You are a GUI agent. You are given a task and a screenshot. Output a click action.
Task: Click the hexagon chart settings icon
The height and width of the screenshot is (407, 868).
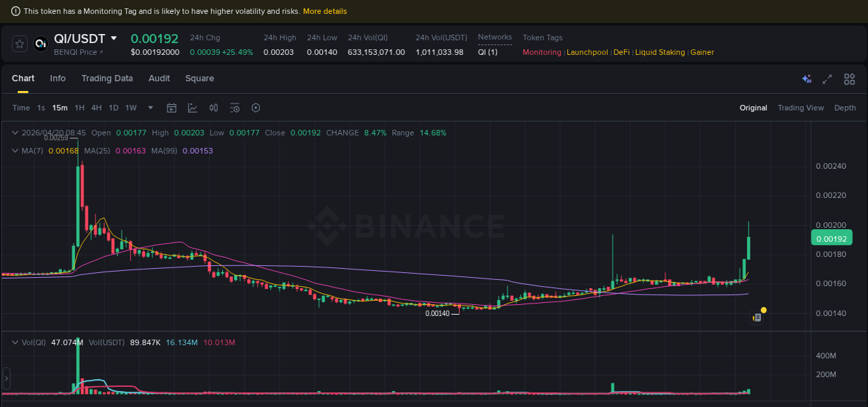click(x=256, y=108)
